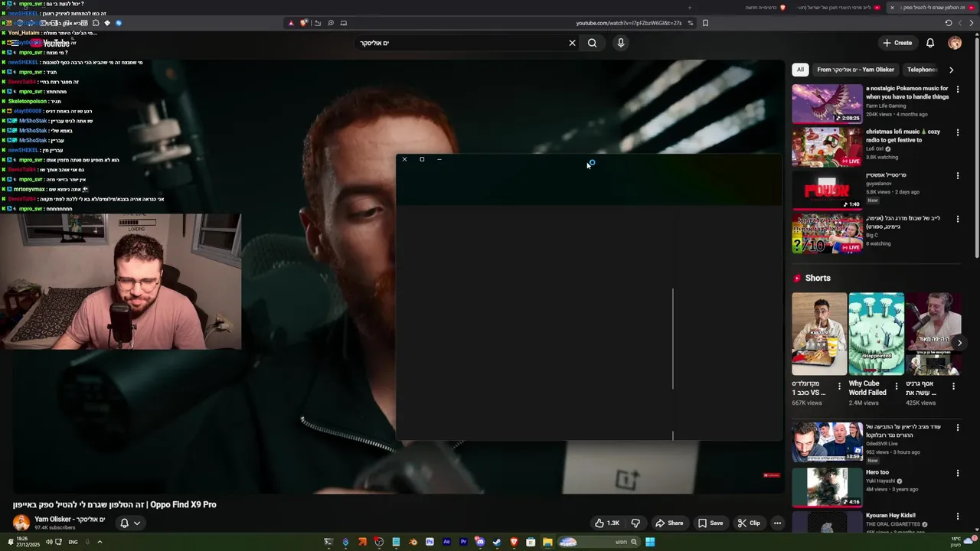
Task: Open Kyouran Hey Kids!! video title
Action: (x=890, y=516)
